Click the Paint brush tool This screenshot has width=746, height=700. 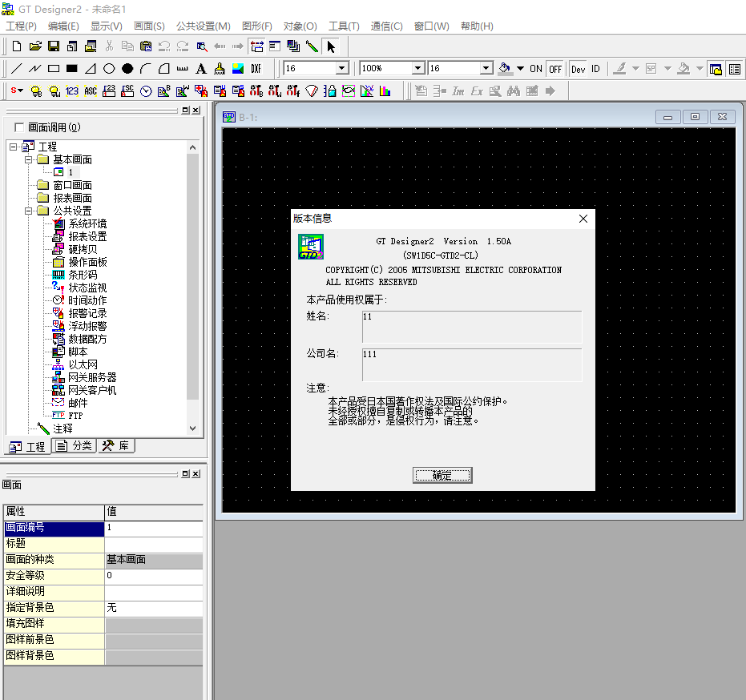(220, 69)
